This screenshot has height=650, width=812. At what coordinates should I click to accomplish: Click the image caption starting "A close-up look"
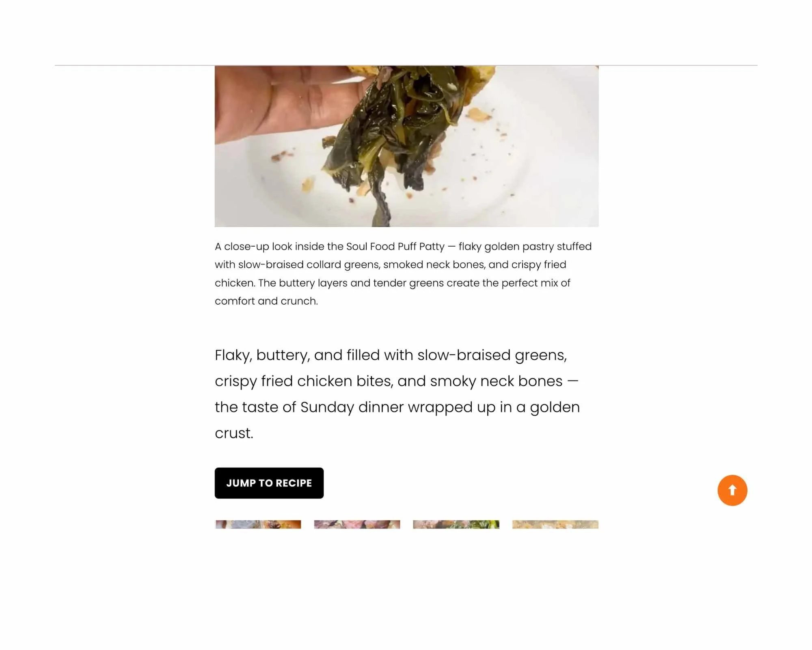click(403, 274)
